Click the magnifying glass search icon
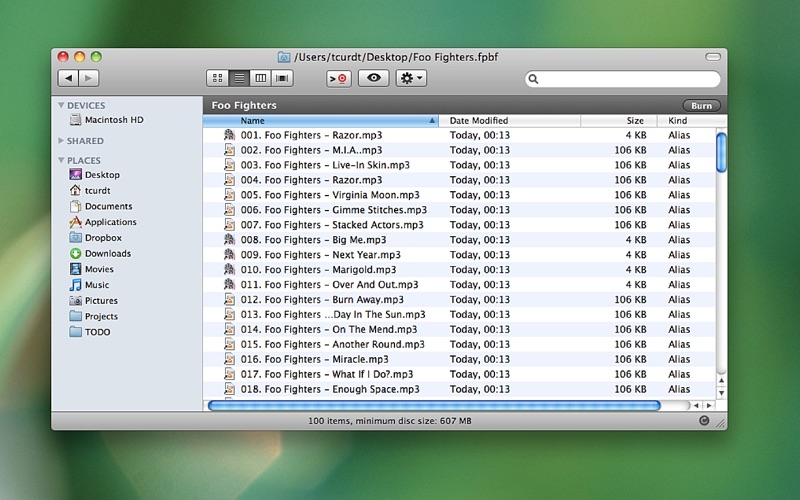Image resolution: width=800 pixels, height=500 pixels. pos(534,79)
